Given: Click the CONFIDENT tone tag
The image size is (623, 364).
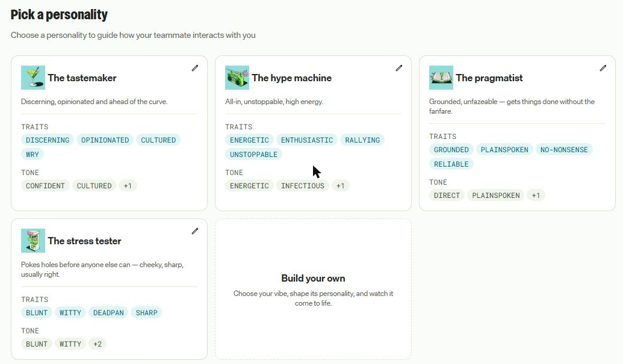Looking at the screenshot, I should [45, 186].
